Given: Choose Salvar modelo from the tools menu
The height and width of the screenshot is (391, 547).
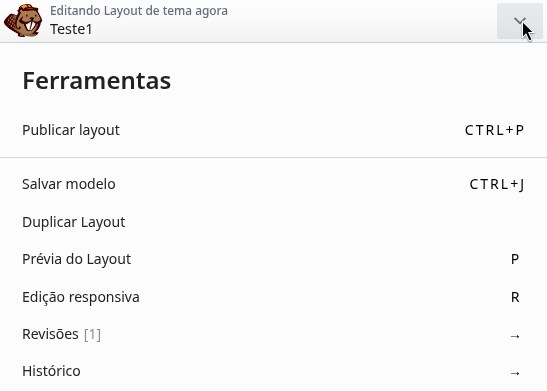Looking at the screenshot, I should [x=274, y=184].
